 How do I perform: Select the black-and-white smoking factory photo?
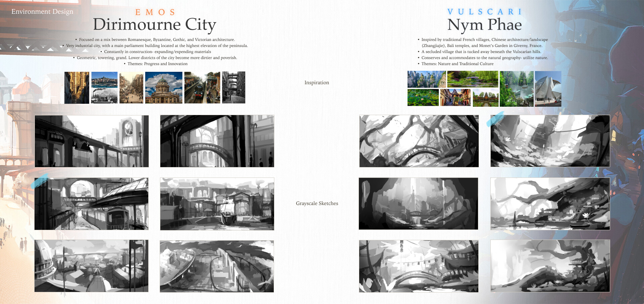104,96
